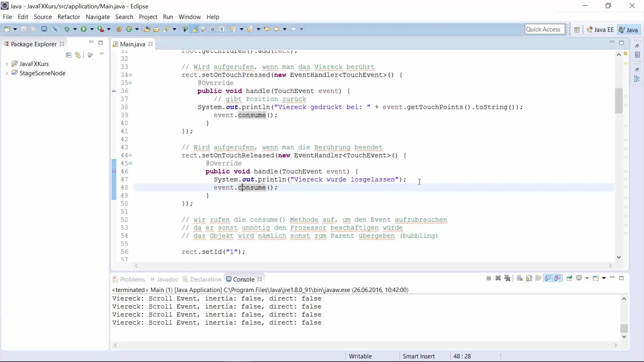Select the Main.java editor tab
The height and width of the screenshot is (362, 644).
tap(132, 44)
